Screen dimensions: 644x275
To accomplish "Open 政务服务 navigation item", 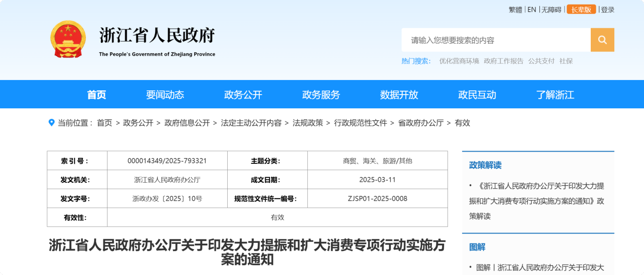I will [x=321, y=95].
